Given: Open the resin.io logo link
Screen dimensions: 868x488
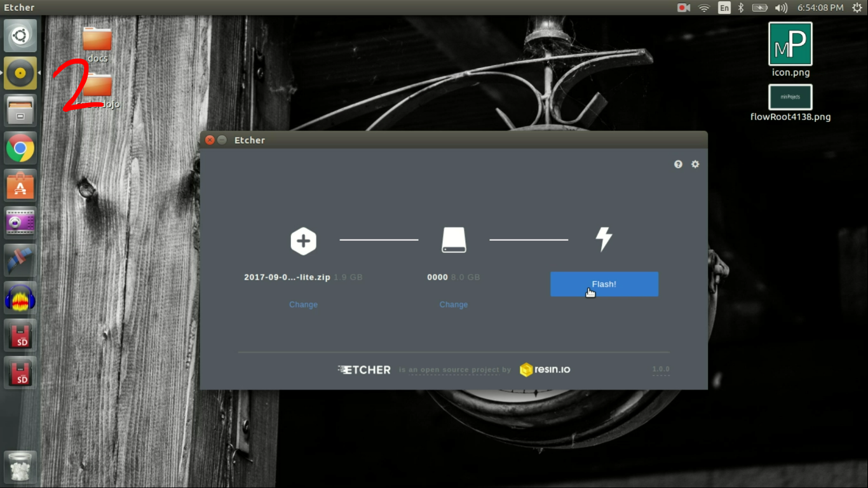Looking at the screenshot, I should coord(545,369).
